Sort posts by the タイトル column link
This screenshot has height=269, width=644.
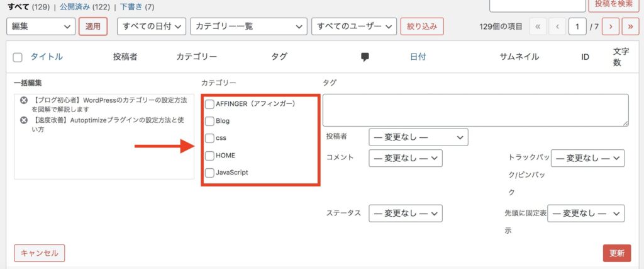(x=47, y=57)
